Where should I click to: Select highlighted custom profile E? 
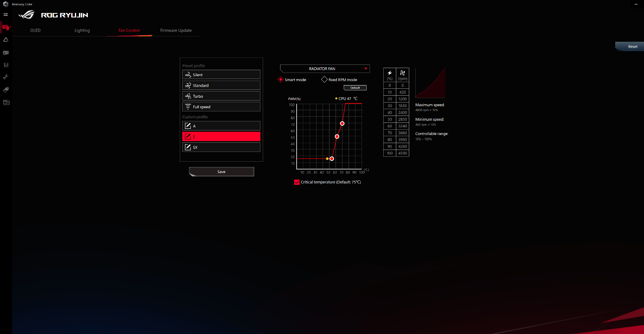pos(221,137)
